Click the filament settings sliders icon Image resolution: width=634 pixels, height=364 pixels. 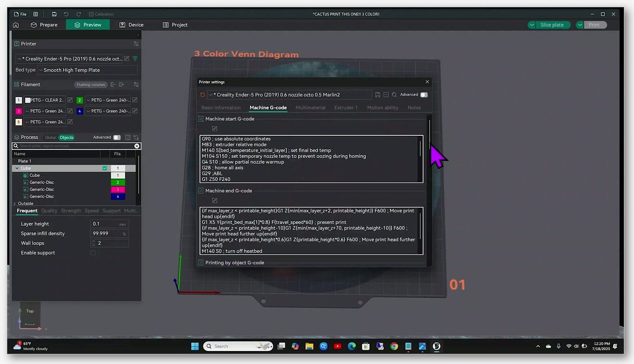click(136, 85)
